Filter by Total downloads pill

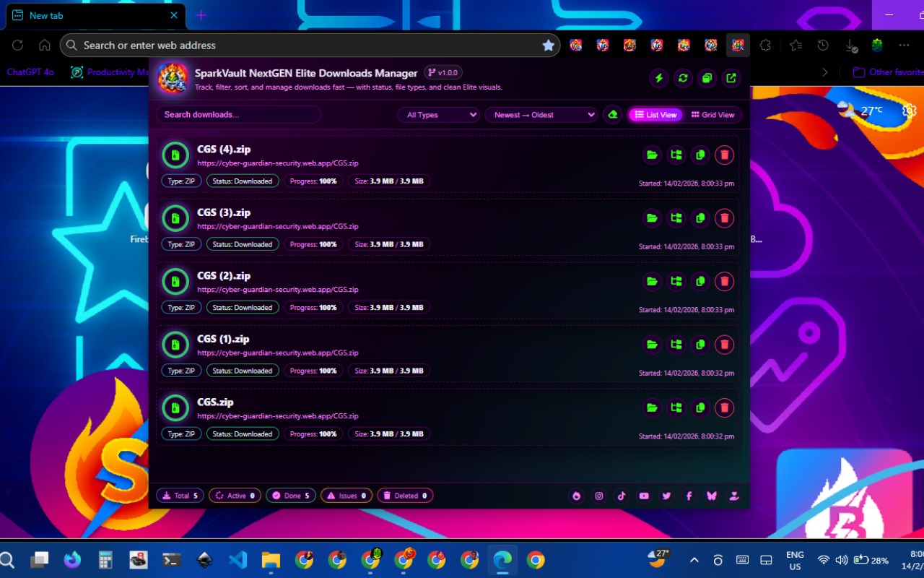[180, 496]
